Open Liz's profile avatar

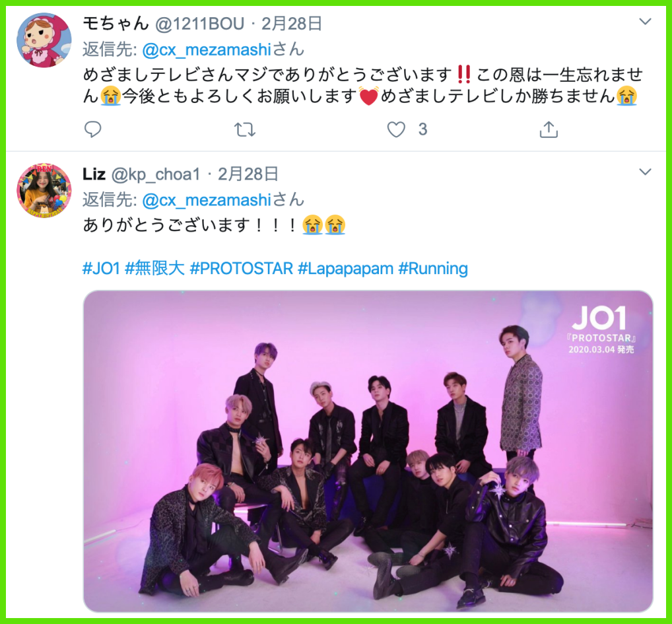click(44, 190)
